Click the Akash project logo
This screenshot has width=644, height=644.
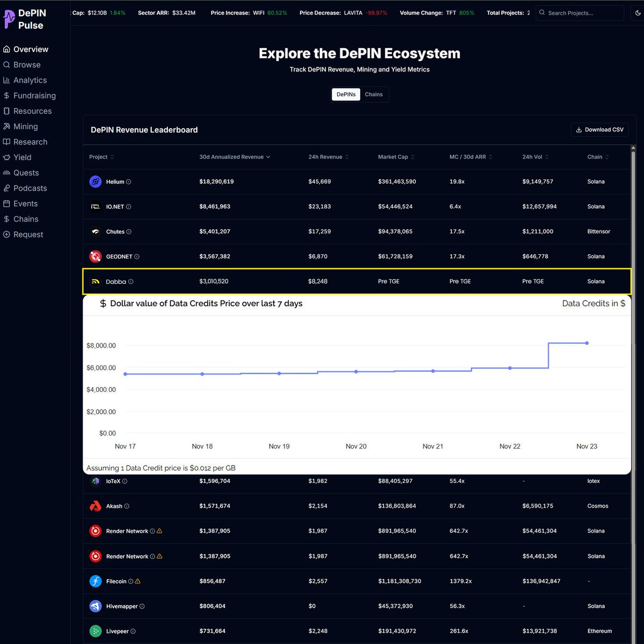(96, 506)
